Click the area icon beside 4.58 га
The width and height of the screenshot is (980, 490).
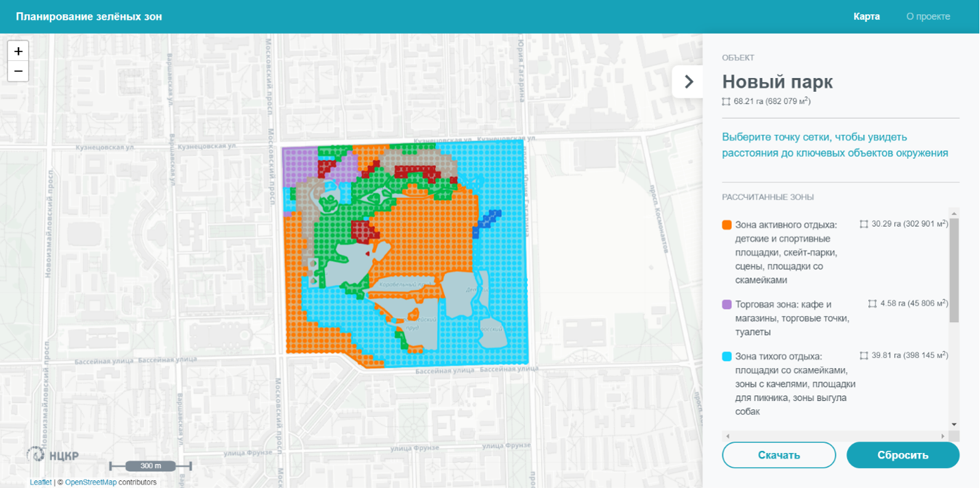click(x=872, y=304)
